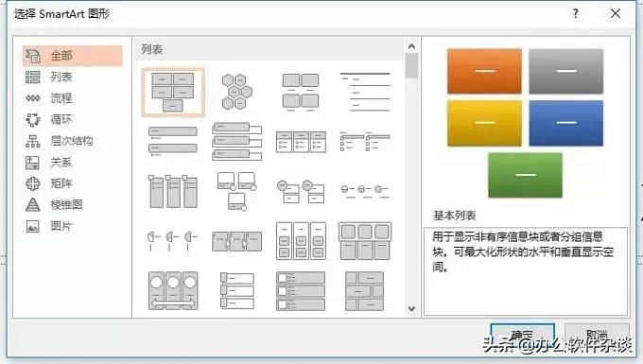Choose the horizontal picture list layout
The width and height of the screenshot is (643, 364).
click(x=365, y=241)
